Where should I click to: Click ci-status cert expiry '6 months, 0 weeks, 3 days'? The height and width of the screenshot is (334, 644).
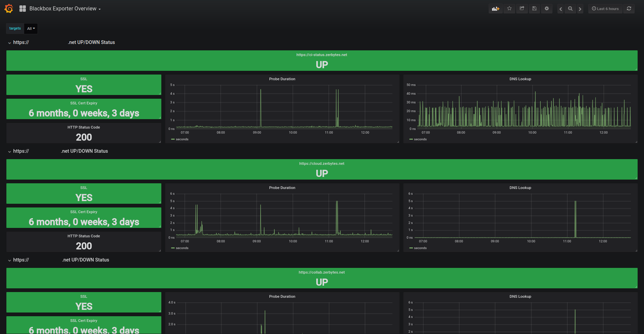click(x=84, y=113)
